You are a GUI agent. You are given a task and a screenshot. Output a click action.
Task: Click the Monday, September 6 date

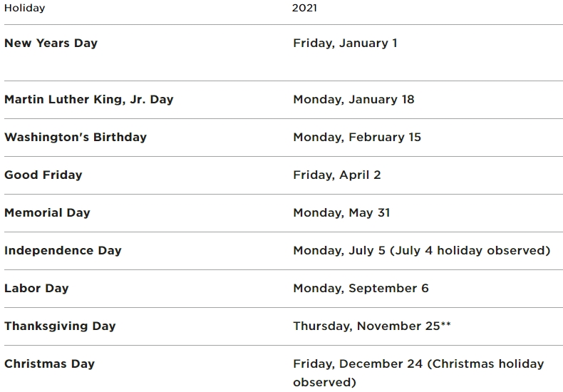click(361, 288)
